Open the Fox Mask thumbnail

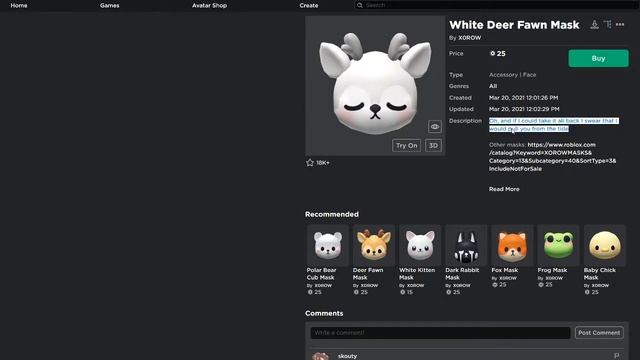click(512, 245)
